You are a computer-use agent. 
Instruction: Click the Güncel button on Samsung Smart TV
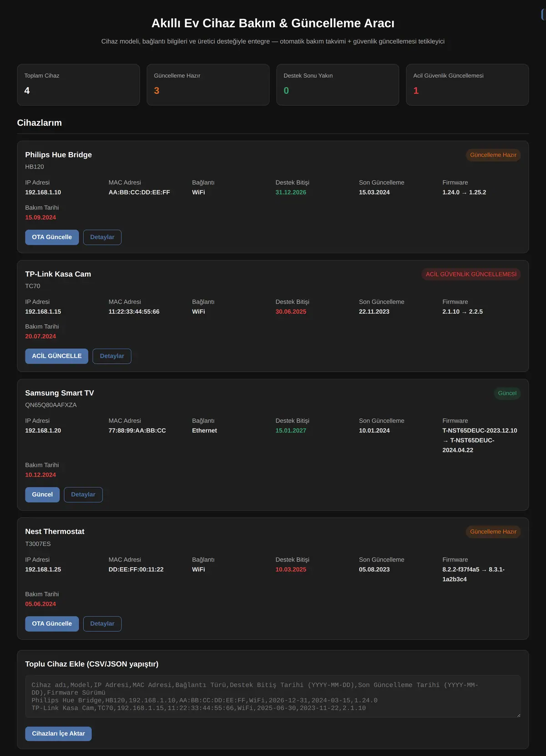click(x=42, y=495)
